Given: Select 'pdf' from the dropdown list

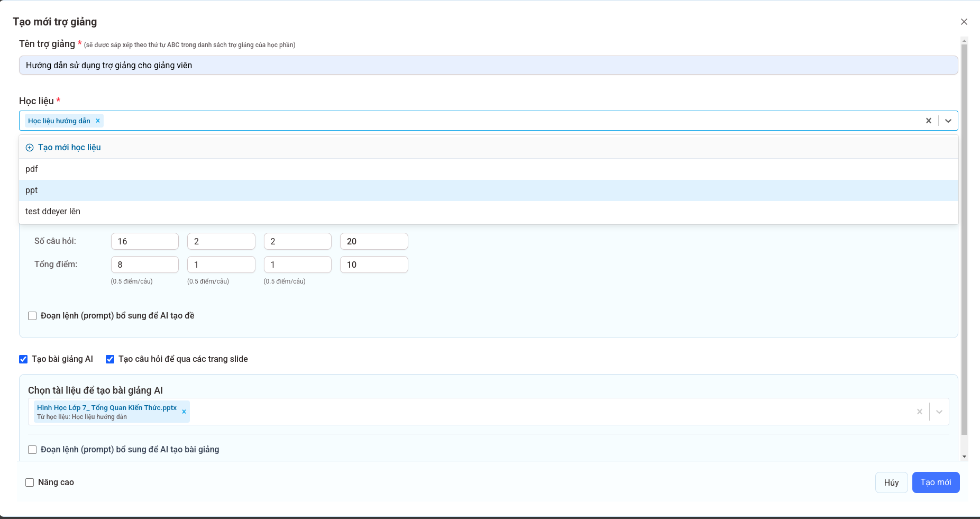Looking at the screenshot, I should pos(32,169).
